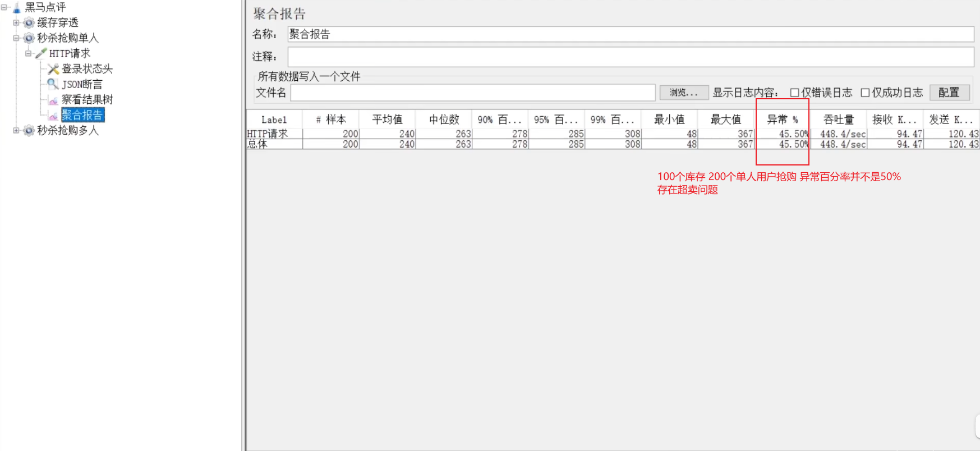The image size is (980, 451).
Task: Click the 浏览... button
Action: point(684,93)
